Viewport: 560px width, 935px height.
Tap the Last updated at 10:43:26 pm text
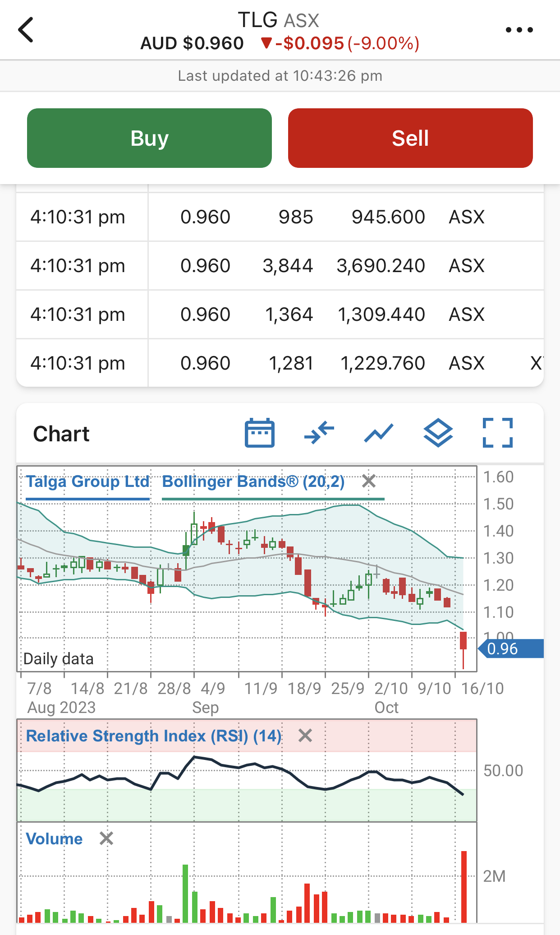pyautogui.click(x=280, y=76)
